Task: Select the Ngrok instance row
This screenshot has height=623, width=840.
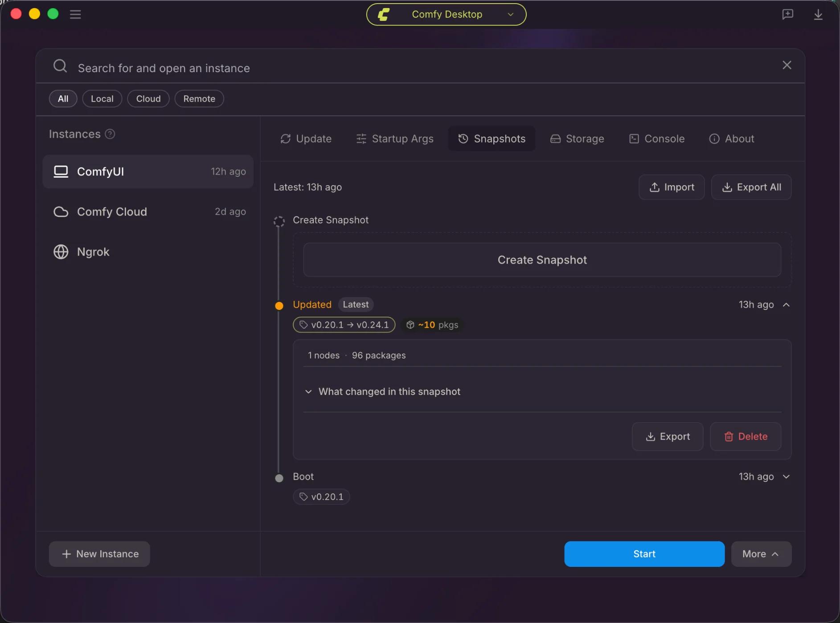Action: 148,252
